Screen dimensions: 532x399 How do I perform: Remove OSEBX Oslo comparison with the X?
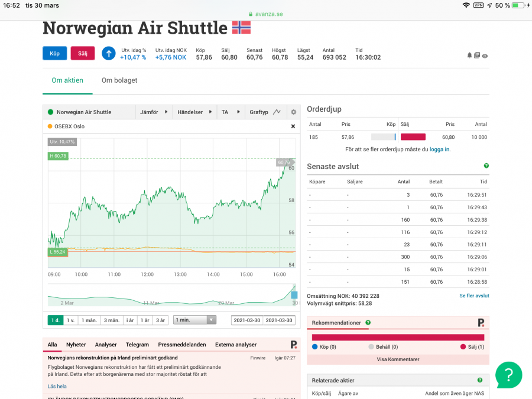pos(293,126)
